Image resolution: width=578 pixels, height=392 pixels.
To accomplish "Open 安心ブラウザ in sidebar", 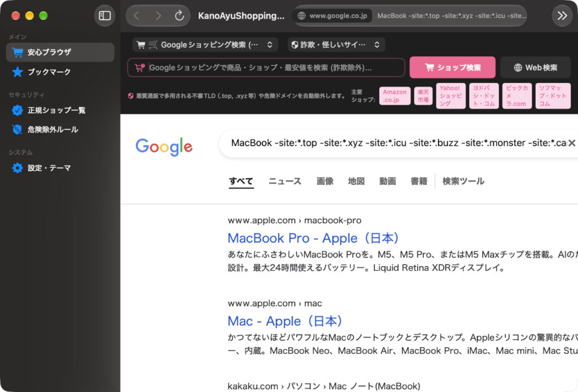I will click(x=60, y=52).
